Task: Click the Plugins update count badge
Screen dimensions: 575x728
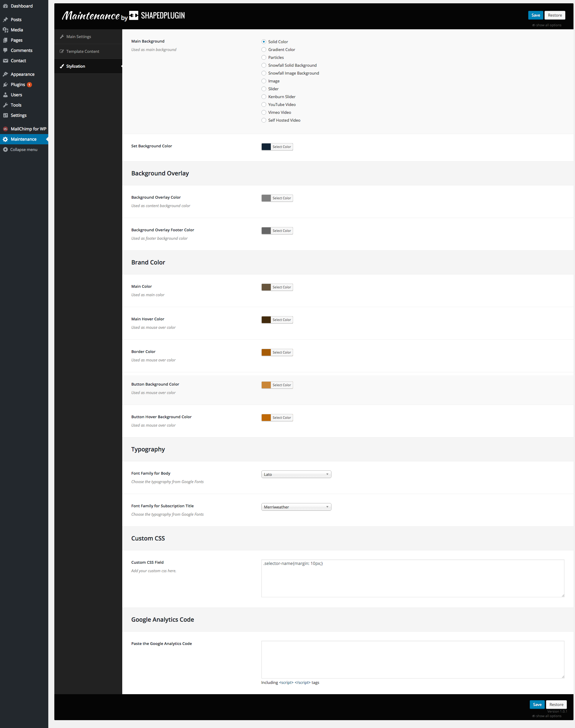Action: point(30,85)
